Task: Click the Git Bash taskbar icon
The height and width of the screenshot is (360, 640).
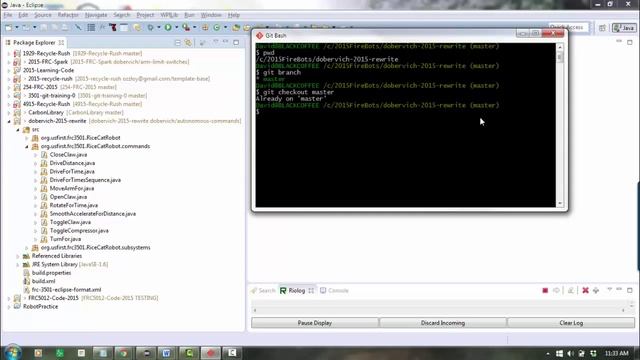Action: point(210,353)
